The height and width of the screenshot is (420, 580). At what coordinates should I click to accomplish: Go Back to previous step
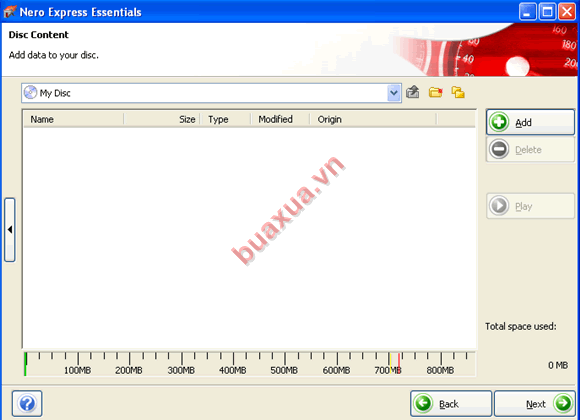click(451, 403)
